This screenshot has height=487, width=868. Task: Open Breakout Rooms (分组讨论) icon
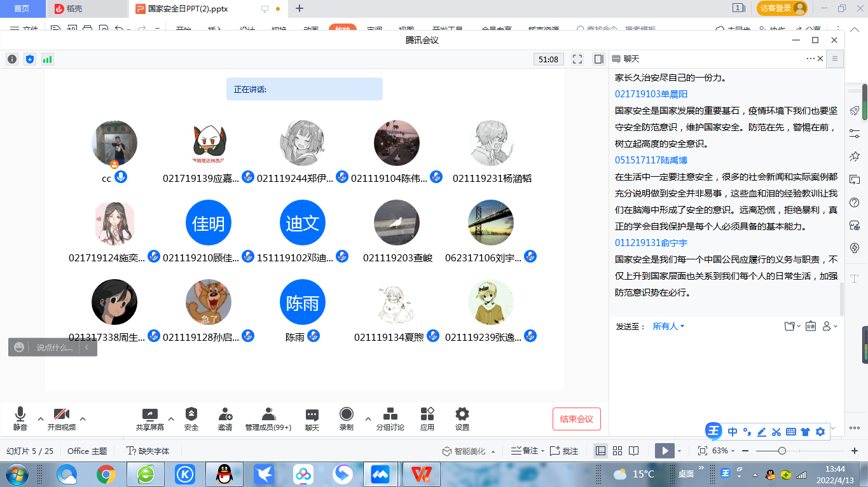[x=390, y=418]
